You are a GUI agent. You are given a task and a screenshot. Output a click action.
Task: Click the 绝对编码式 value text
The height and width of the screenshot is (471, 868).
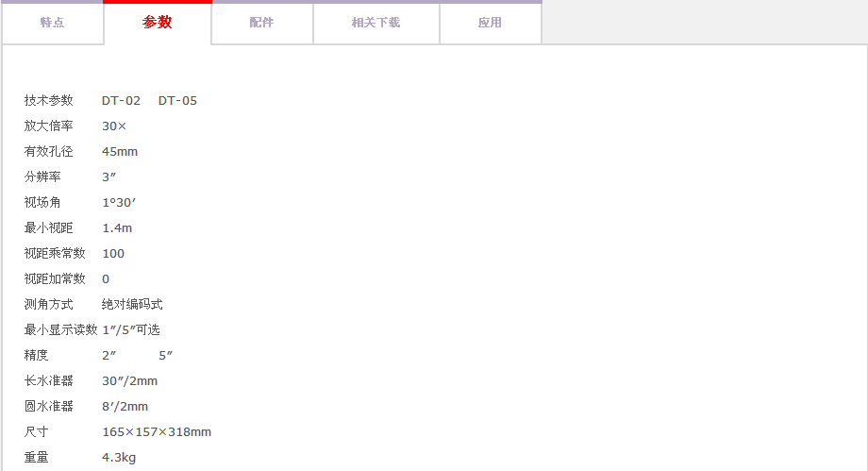pos(132,305)
